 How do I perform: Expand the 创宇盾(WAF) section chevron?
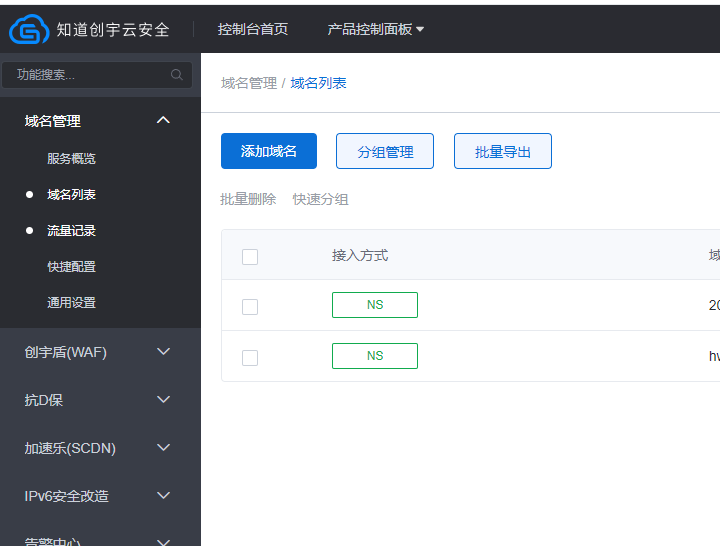pyautogui.click(x=163, y=352)
